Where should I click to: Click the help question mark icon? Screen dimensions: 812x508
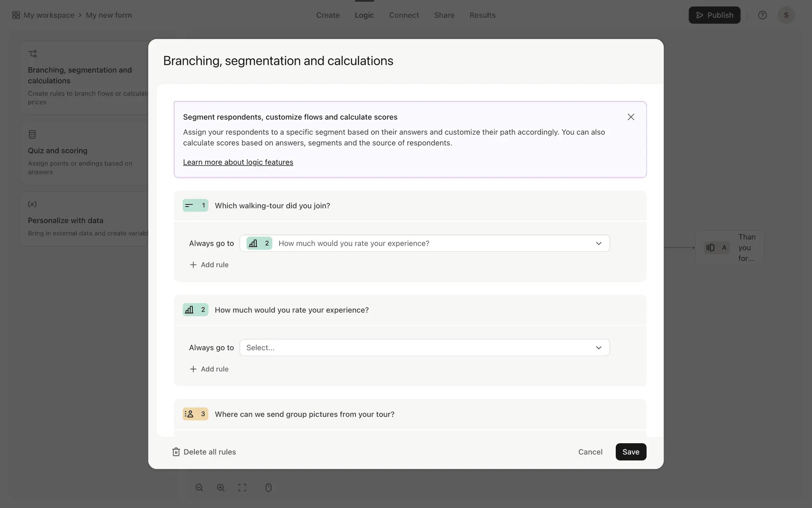click(762, 15)
